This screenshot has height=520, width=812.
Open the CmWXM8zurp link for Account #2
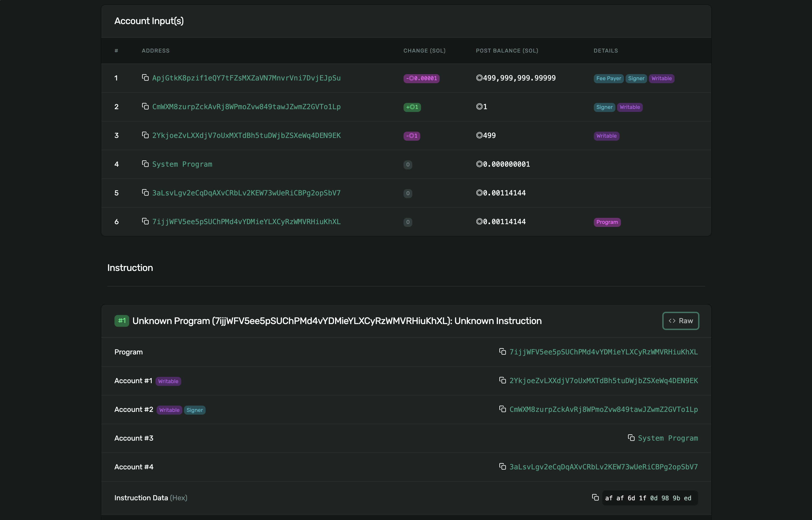point(603,409)
